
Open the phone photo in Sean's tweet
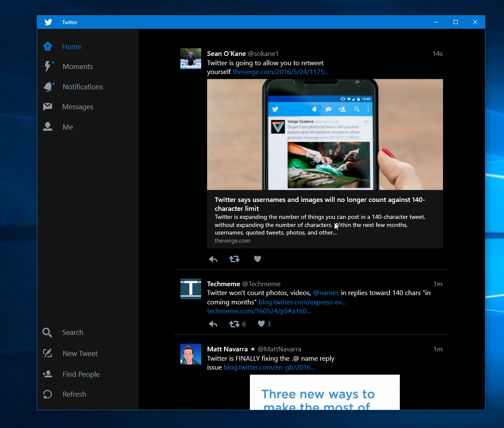(325, 134)
